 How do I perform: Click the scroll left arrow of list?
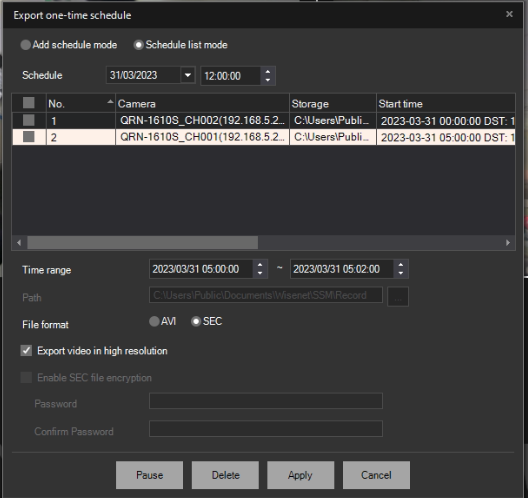(19, 242)
